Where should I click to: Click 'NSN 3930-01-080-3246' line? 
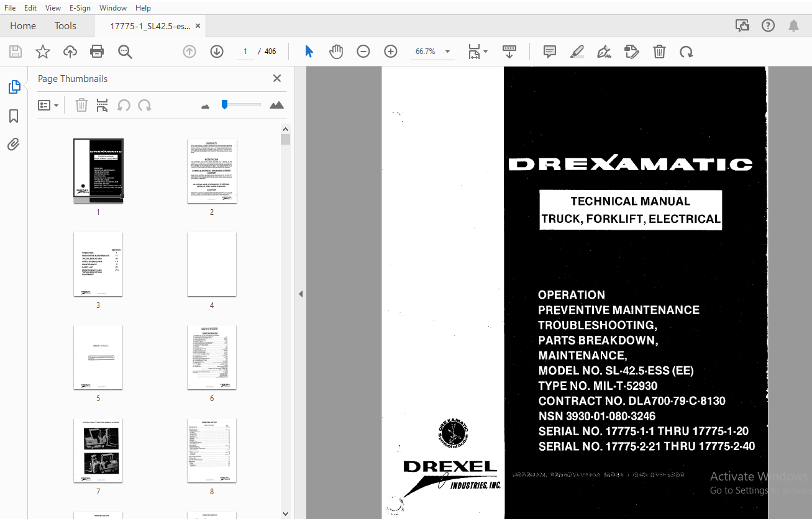pos(596,416)
